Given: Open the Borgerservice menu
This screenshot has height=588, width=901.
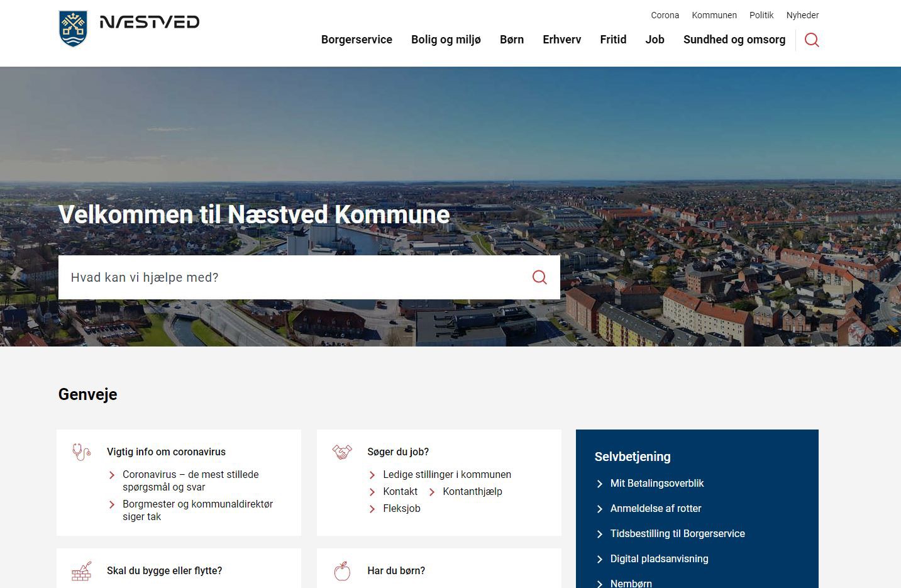Looking at the screenshot, I should click(x=357, y=40).
